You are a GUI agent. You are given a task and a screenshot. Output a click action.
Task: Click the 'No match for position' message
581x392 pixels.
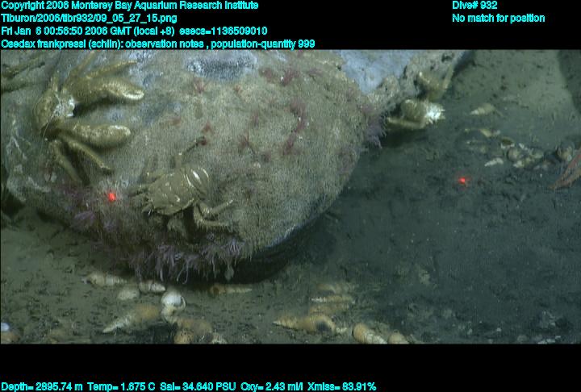499,19
